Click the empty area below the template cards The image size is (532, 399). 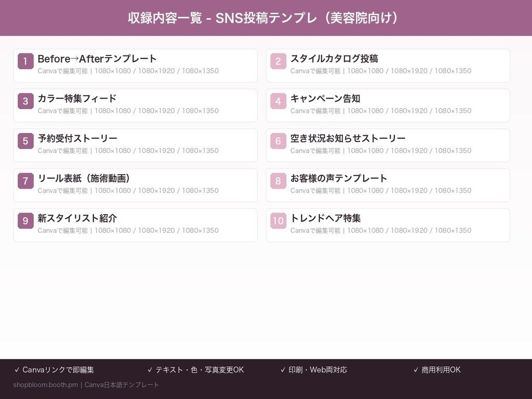point(266,296)
